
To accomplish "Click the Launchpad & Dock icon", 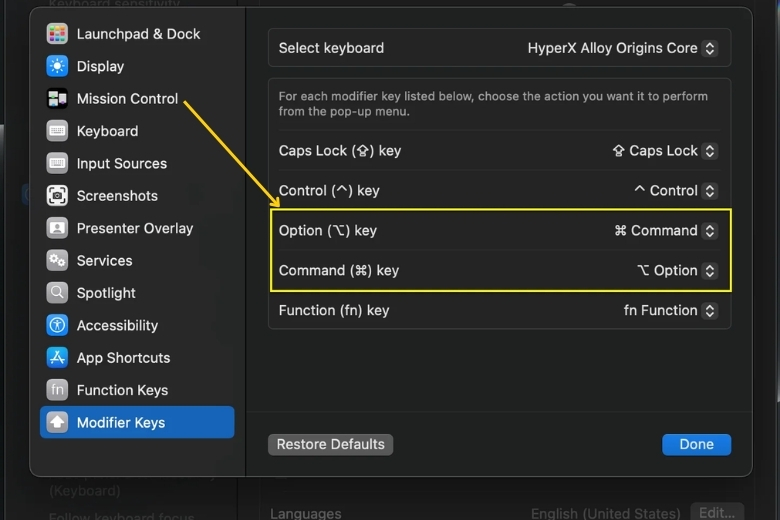I will coord(57,34).
